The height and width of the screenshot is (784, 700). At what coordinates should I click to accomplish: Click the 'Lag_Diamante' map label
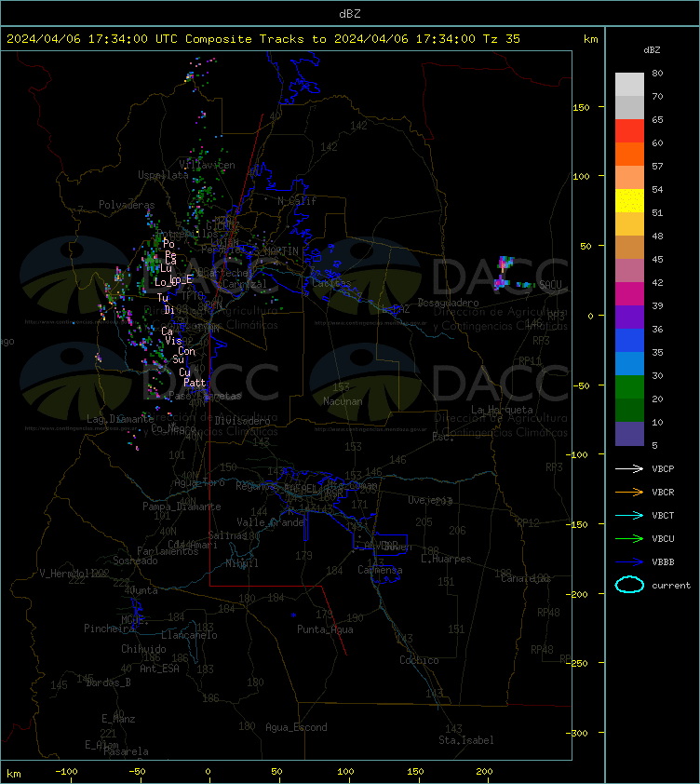click(120, 418)
